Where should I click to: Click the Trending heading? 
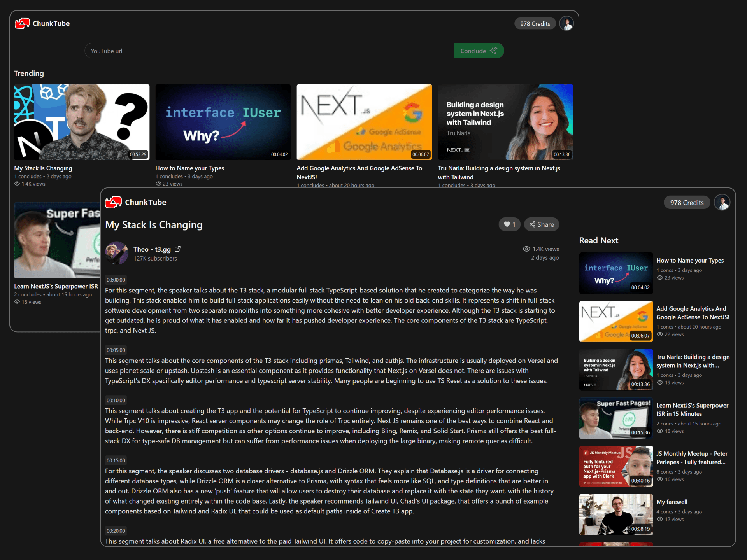tap(29, 73)
